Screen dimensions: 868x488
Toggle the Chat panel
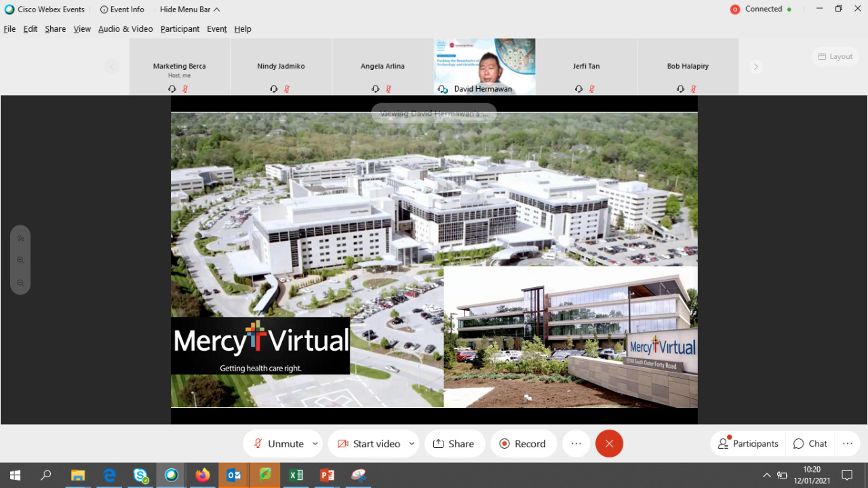click(x=810, y=444)
